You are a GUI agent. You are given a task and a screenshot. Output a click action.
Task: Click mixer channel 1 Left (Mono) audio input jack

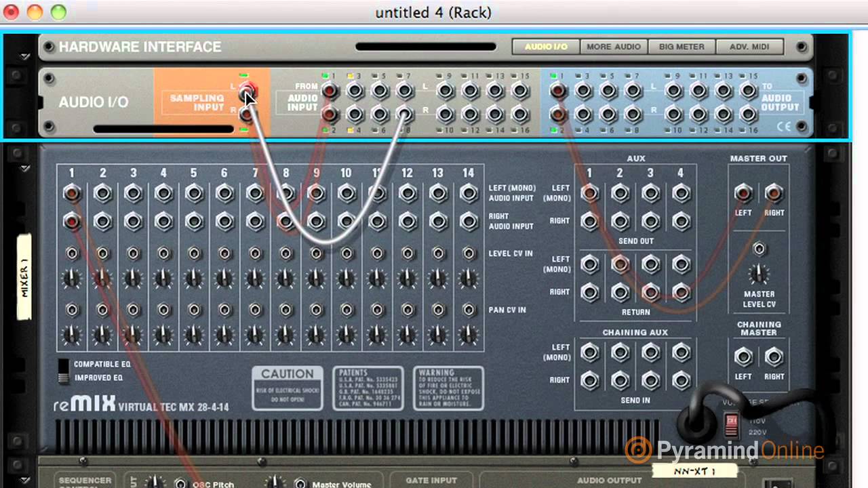tap(72, 194)
